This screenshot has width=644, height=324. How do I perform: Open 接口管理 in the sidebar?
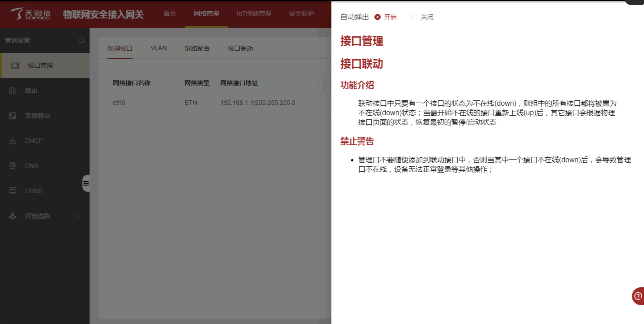point(45,66)
